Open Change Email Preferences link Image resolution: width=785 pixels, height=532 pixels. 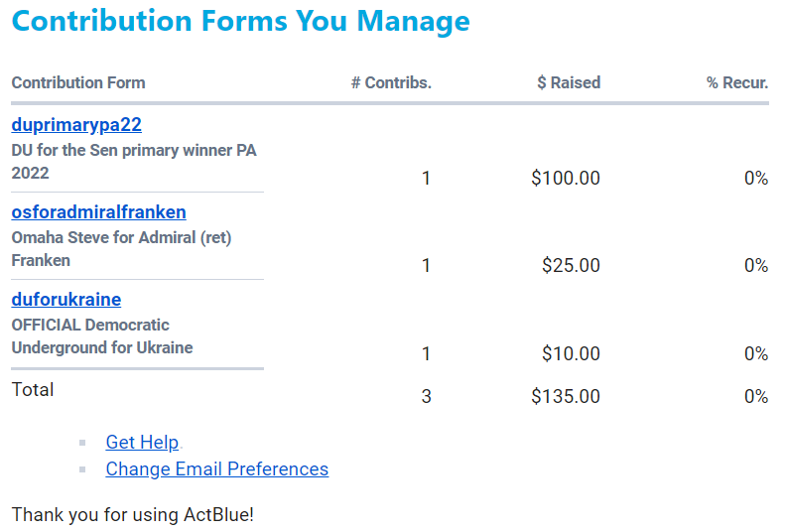[x=216, y=469]
